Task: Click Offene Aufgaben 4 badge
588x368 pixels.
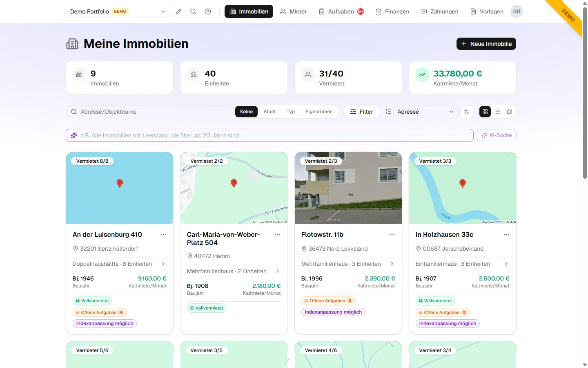Action: (x=100, y=312)
